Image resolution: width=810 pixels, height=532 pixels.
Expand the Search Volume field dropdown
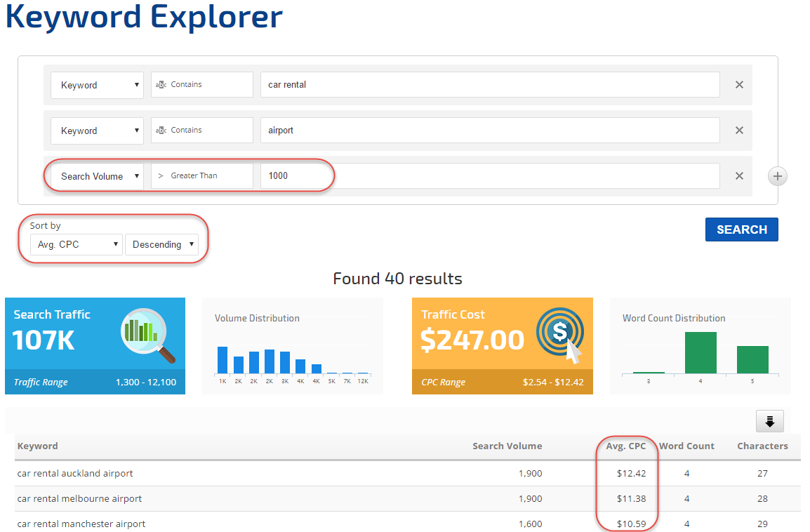click(97, 176)
